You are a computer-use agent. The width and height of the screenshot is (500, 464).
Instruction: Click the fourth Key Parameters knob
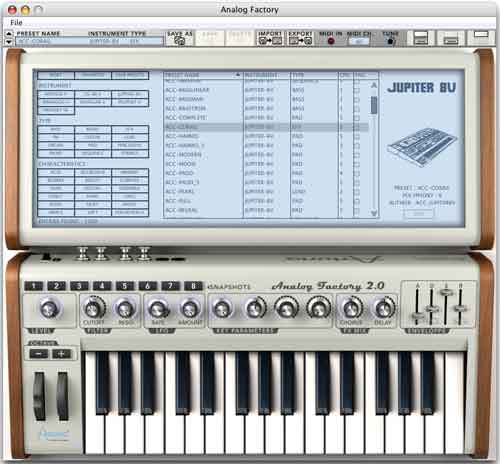pyautogui.click(x=318, y=307)
